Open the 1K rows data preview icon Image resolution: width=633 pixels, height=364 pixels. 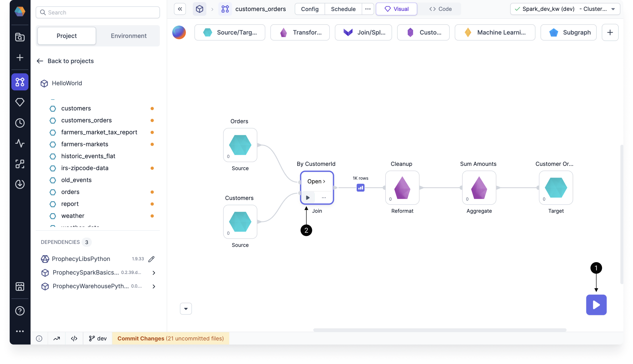pos(360,188)
